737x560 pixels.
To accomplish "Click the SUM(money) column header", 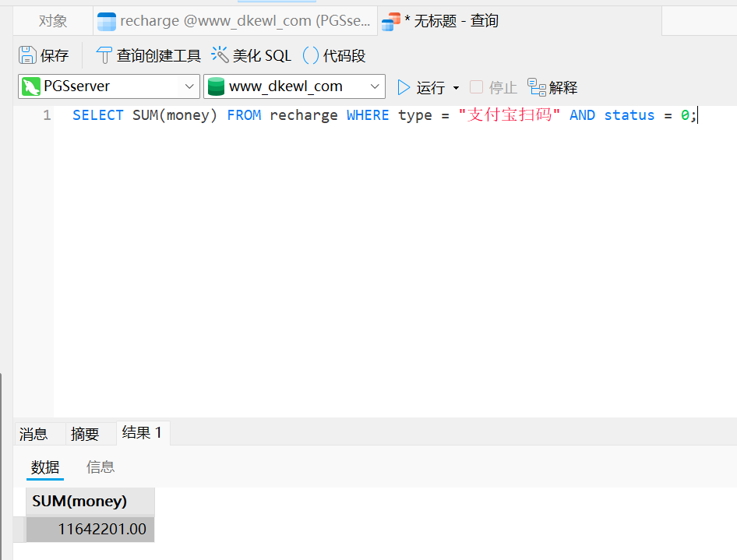I will [90, 502].
